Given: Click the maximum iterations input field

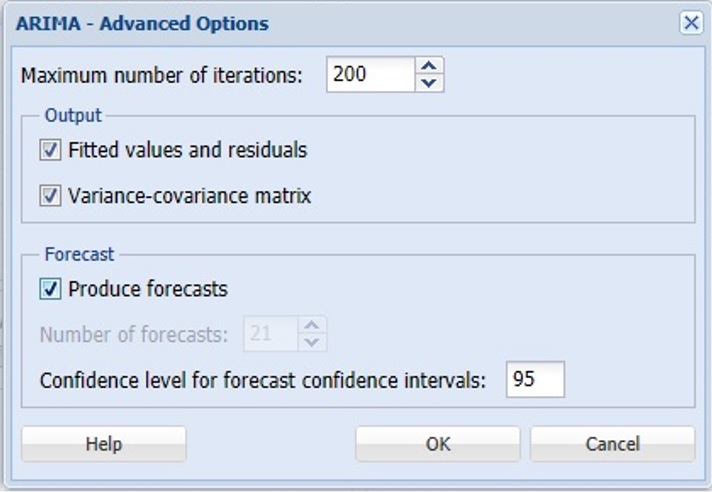Looking at the screenshot, I should pos(370,75).
